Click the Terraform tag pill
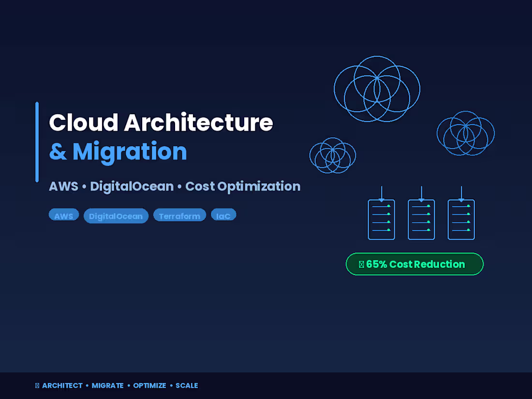The width and height of the screenshot is (532, 399). [x=179, y=215]
